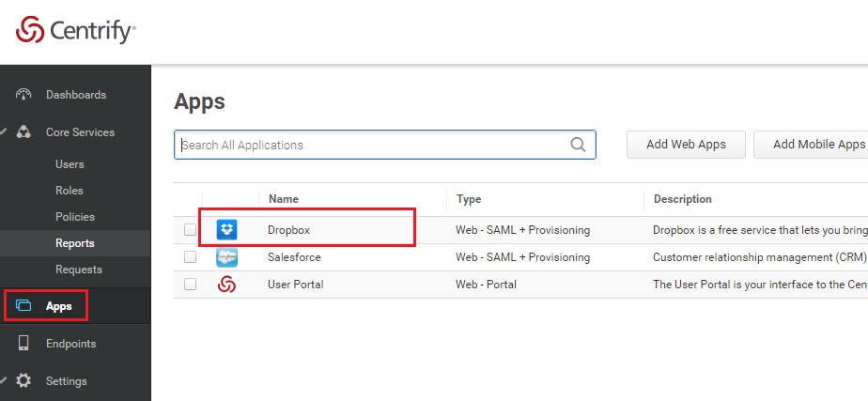Image resolution: width=868 pixels, height=401 pixels.
Task: Tick the Dropbox row checkbox
Action: tap(191, 229)
